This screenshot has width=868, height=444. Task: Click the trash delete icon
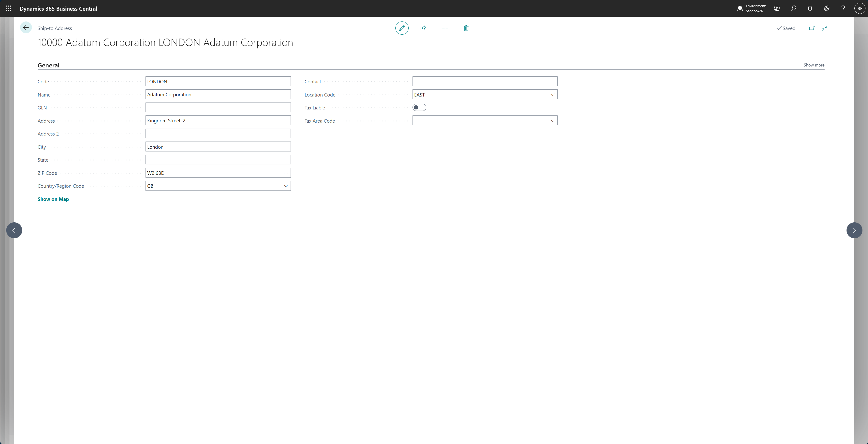[x=466, y=28]
